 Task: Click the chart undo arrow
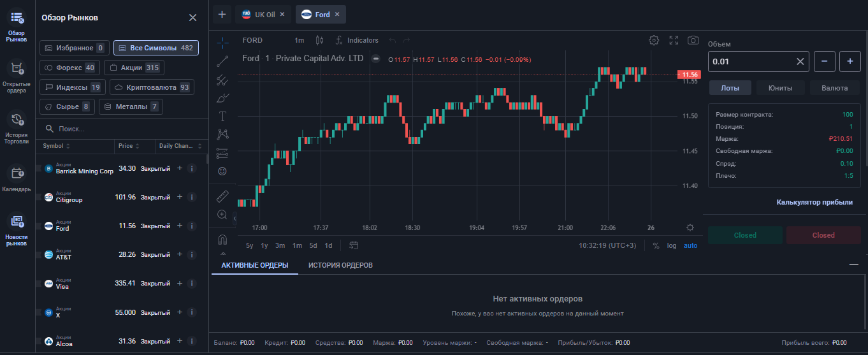coord(393,40)
